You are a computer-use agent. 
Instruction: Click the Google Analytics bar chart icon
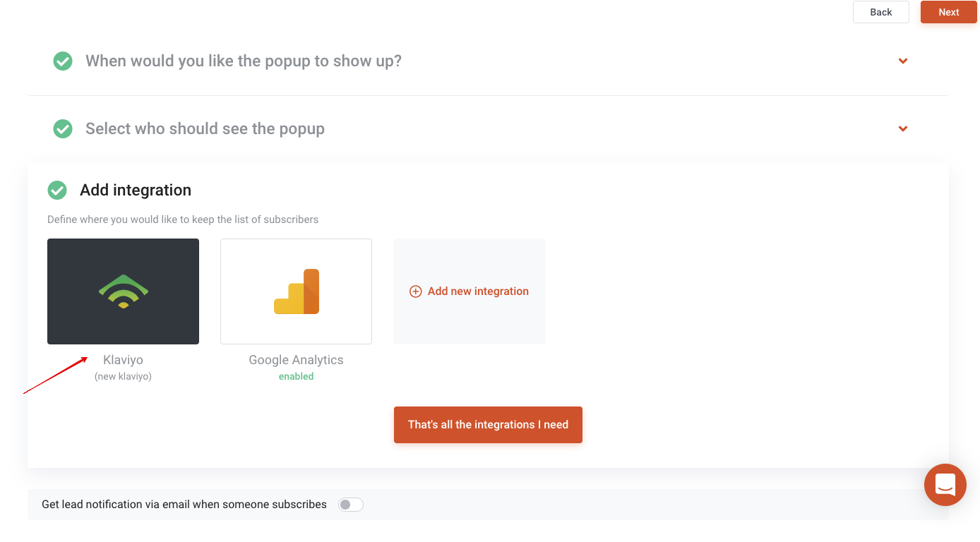297,291
